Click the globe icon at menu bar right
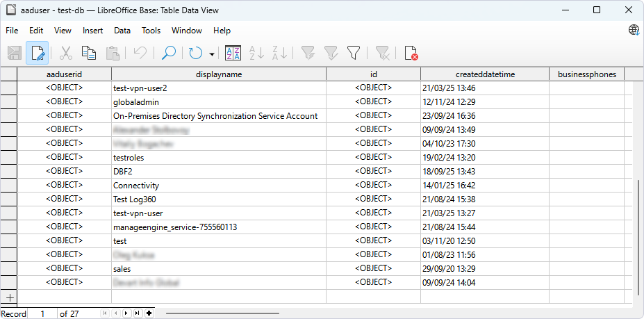 click(634, 30)
